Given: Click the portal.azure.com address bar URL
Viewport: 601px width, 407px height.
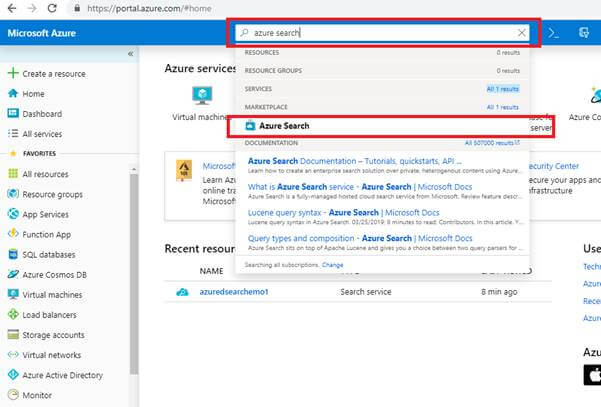Looking at the screenshot, I should pos(149,8).
